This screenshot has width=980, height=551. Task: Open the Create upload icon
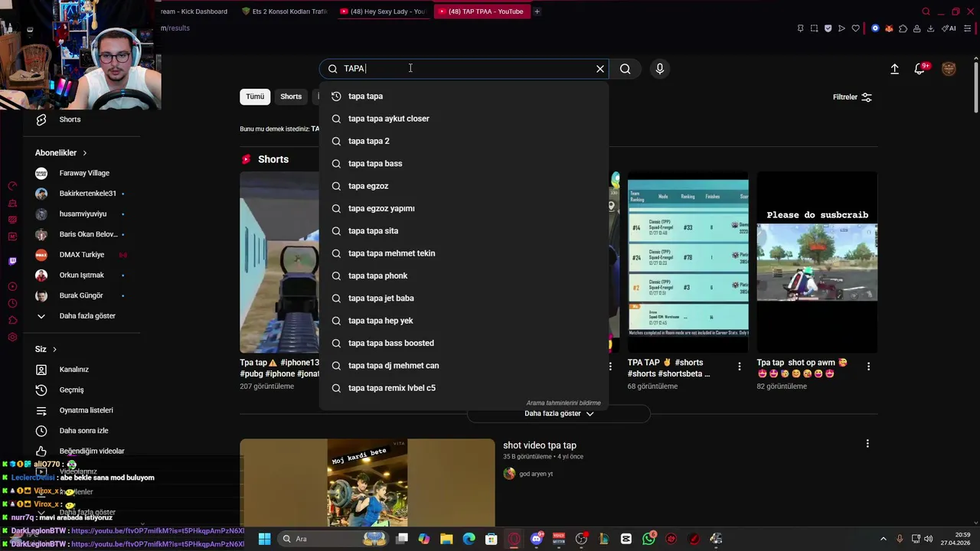tap(894, 69)
